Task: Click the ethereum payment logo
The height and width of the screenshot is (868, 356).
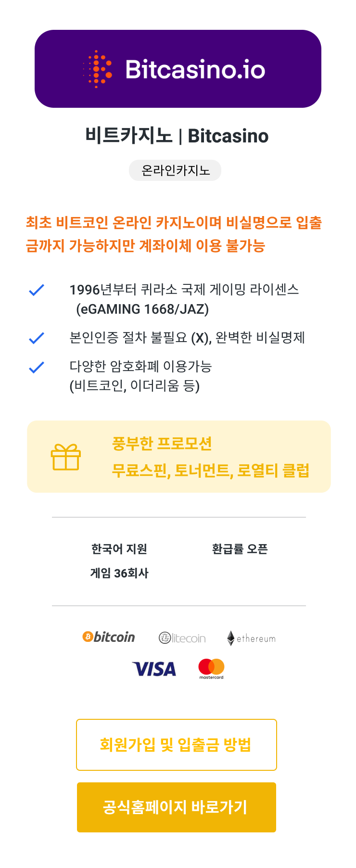Action: (x=251, y=638)
